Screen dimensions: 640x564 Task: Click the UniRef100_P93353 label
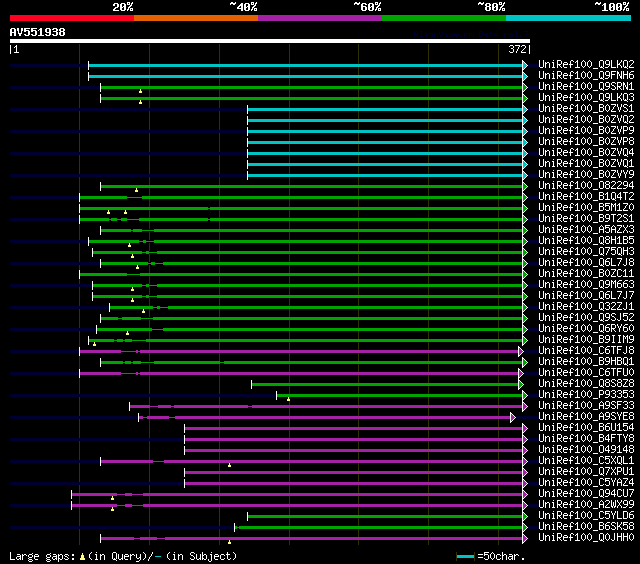[586, 395]
